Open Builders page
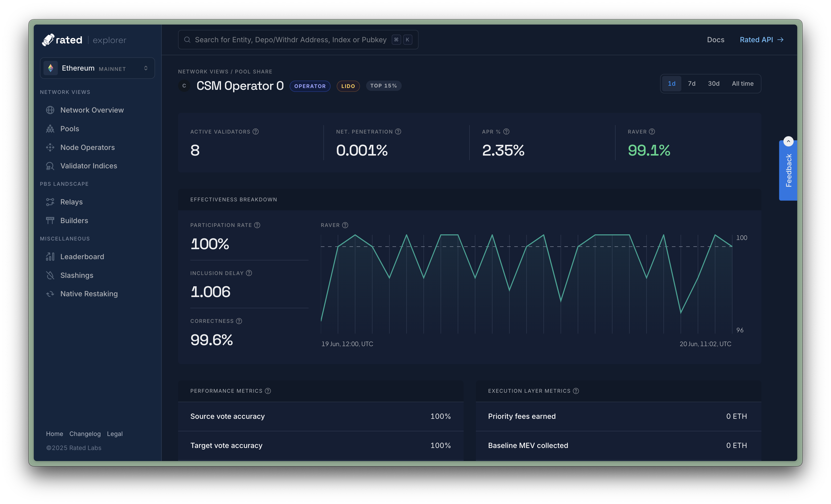The image size is (831, 504). click(74, 221)
